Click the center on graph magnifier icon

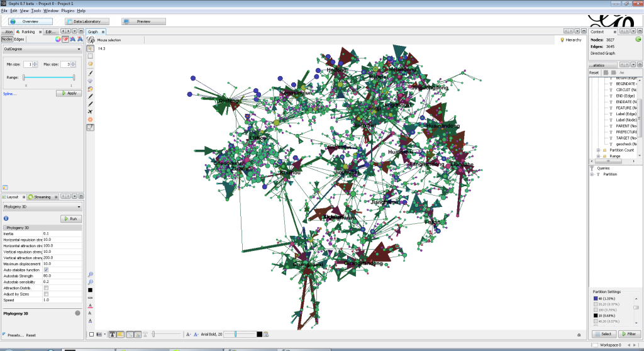coord(91,274)
